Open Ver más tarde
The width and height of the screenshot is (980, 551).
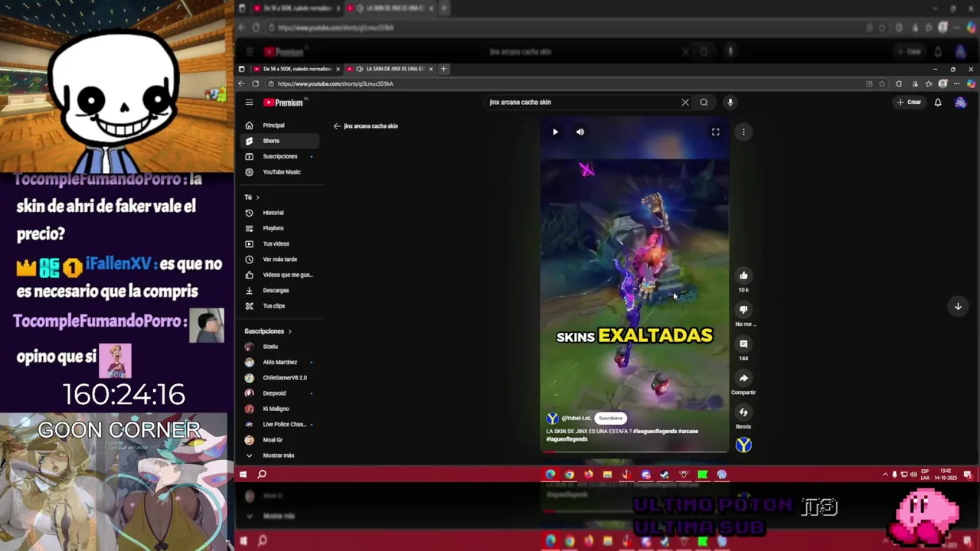point(279,259)
